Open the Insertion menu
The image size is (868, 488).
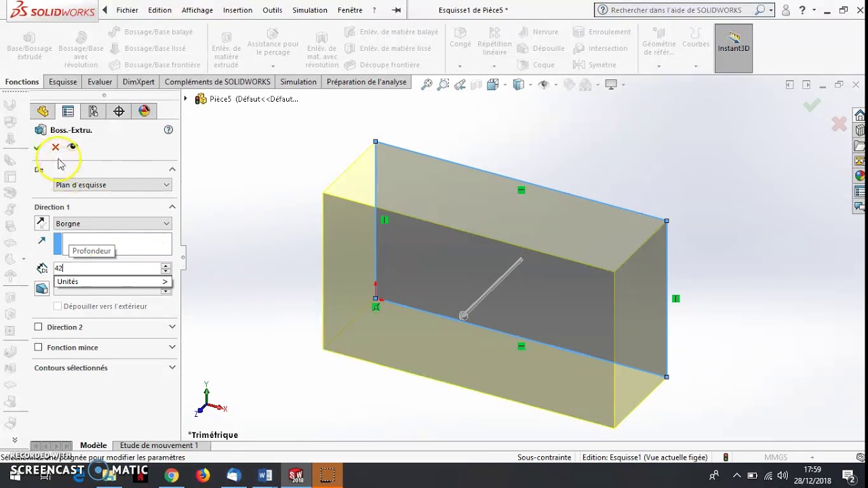click(x=237, y=10)
